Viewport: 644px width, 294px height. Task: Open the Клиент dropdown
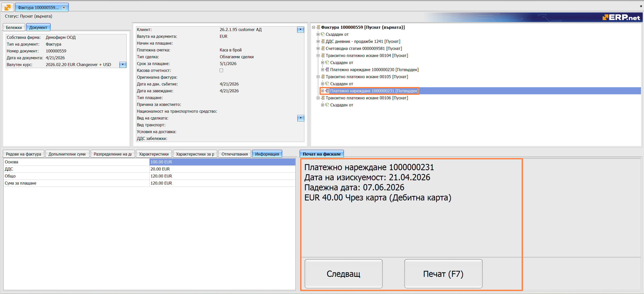point(300,30)
